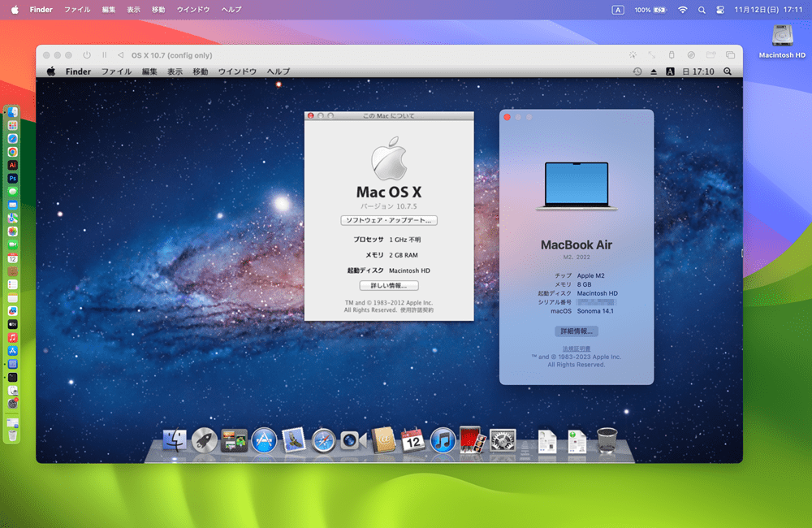Open Finder in the OS X guest dock
This screenshot has width=812, height=528.
tap(175, 441)
